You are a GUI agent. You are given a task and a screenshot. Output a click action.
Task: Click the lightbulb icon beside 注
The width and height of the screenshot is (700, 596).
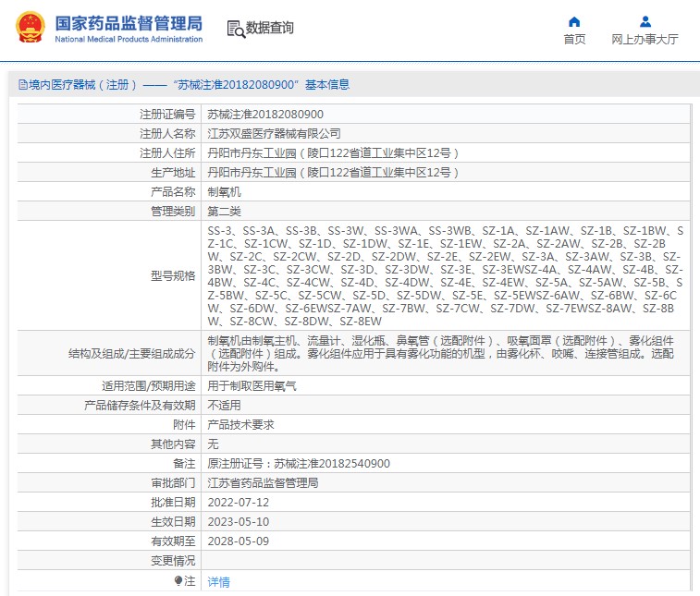point(178,581)
